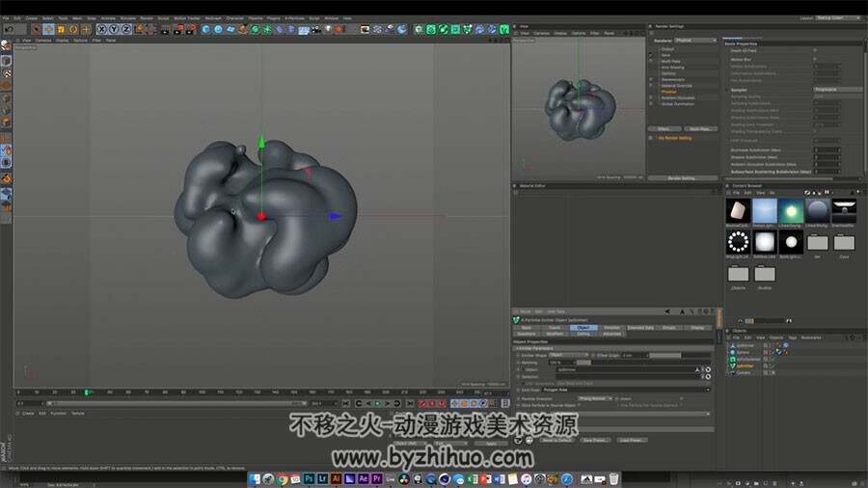Open the Render menu

coord(147,18)
